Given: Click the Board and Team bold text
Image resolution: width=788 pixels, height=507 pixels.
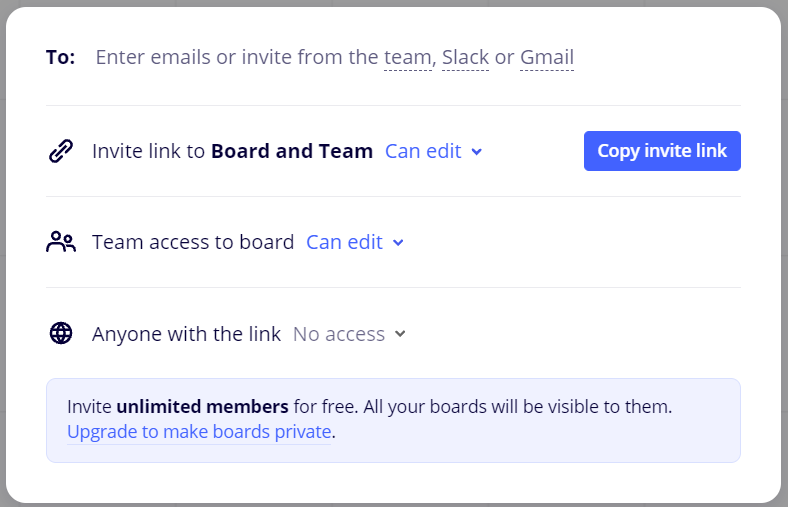Looking at the screenshot, I should pos(292,151).
